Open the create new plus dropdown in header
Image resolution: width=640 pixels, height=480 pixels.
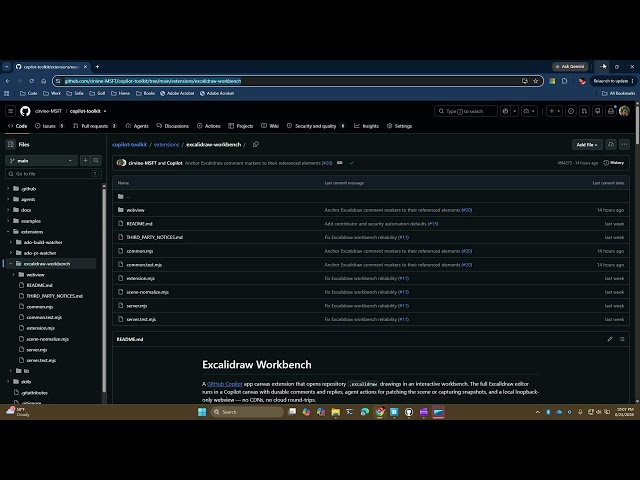(x=554, y=111)
